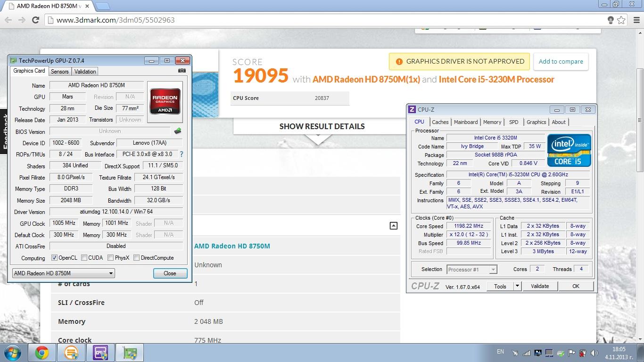Open the Tools dropdown arrow in CPU-Z
Viewport: 644px width, 362px height.
[x=517, y=286]
